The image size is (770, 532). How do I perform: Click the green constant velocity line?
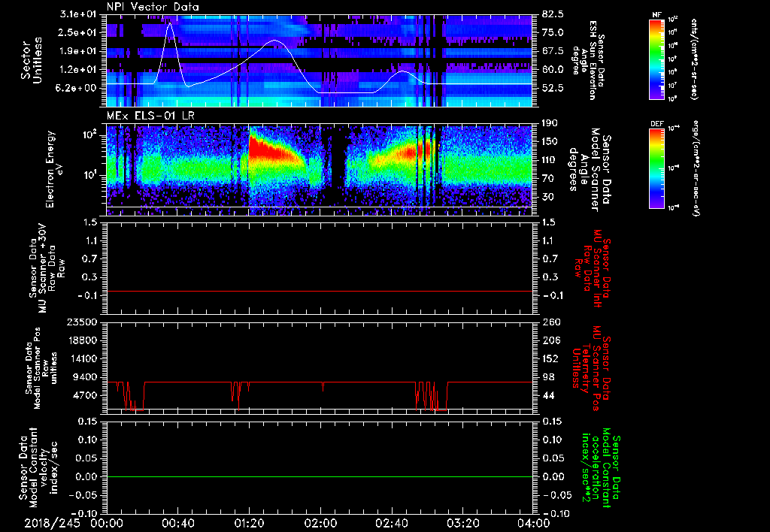tap(320, 476)
